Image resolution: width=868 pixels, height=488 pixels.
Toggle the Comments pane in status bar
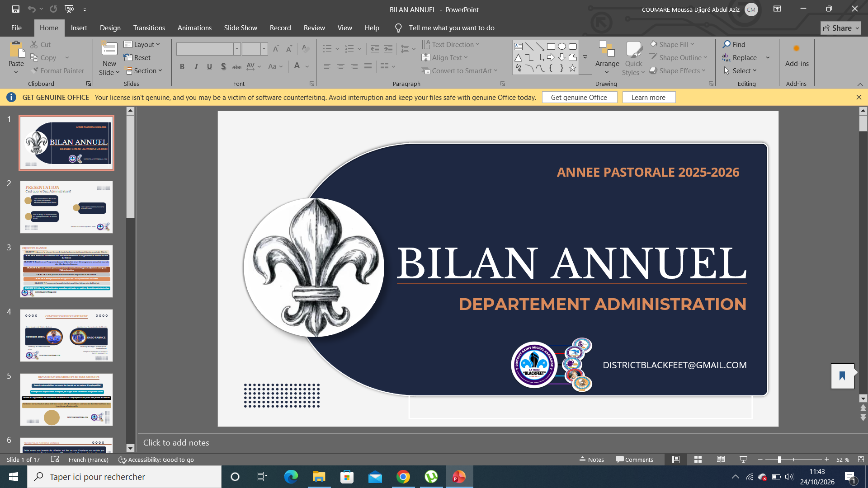tap(634, 460)
